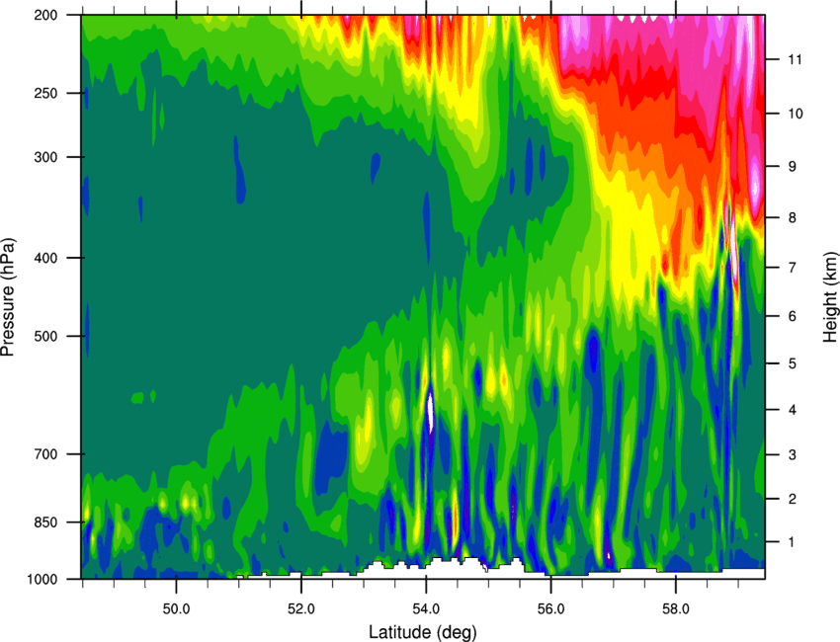Click the 2 km height label
The width and height of the screenshot is (840, 642).
[x=793, y=499]
